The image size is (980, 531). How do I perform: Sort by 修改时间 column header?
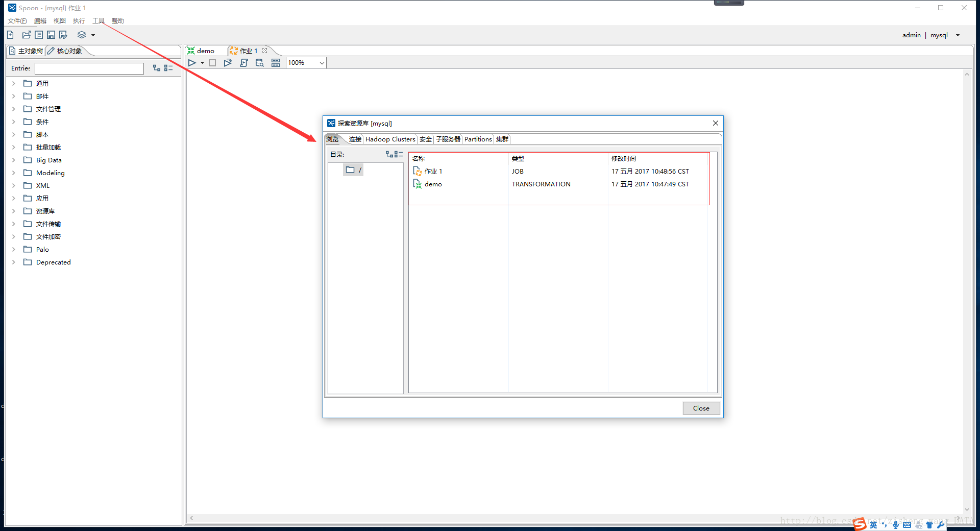click(x=658, y=159)
